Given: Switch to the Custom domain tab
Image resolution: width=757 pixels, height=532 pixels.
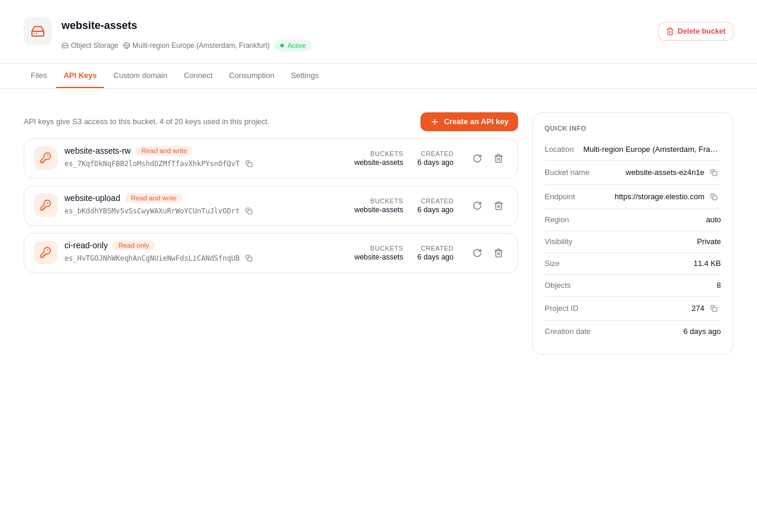Looking at the screenshot, I should pos(140,76).
